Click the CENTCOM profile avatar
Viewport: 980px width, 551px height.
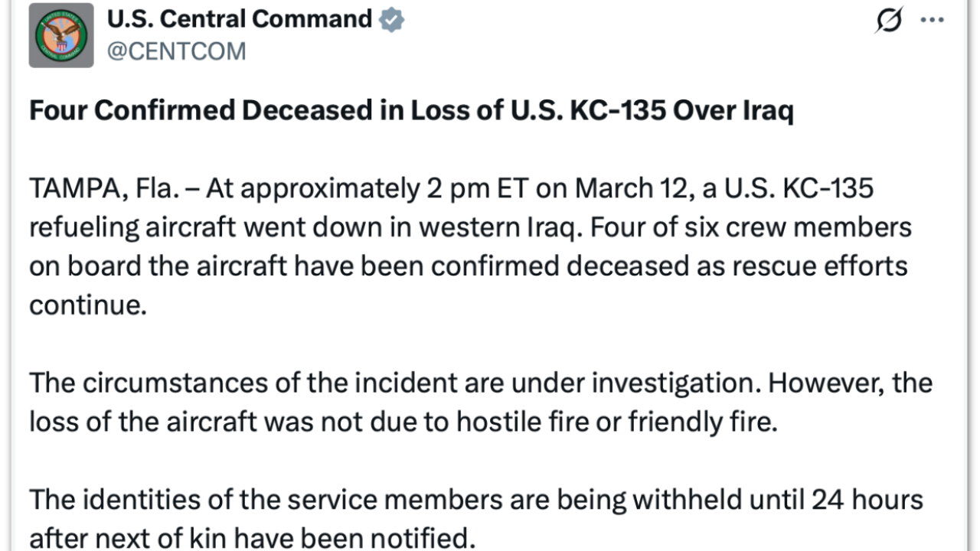point(61,35)
